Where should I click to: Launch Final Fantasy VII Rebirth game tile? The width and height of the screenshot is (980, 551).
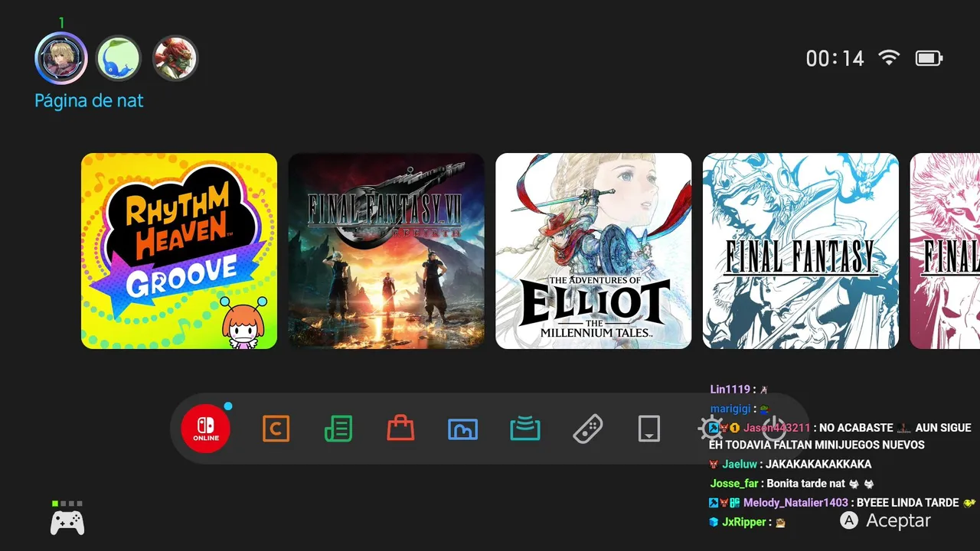click(x=387, y=251)
